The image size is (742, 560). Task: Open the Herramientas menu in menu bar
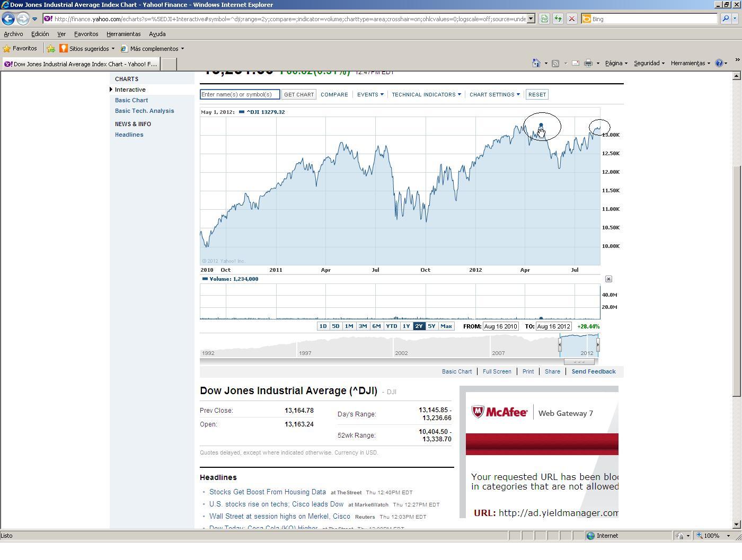123,34
